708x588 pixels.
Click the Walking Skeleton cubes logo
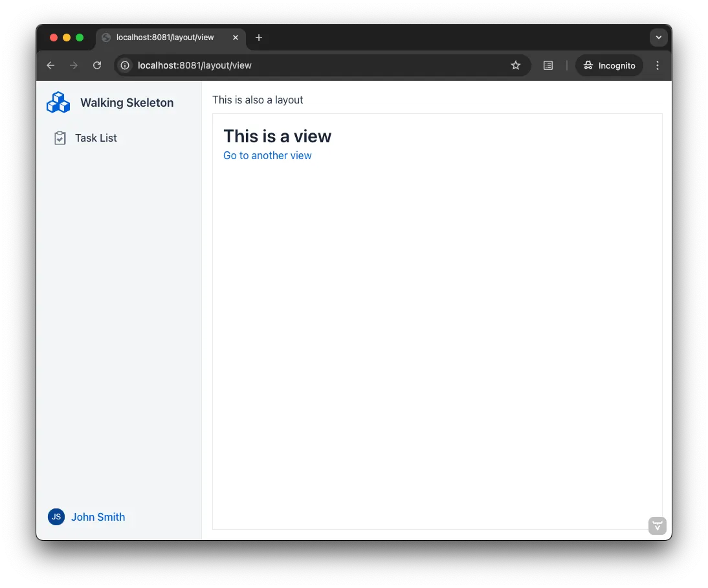58,102
